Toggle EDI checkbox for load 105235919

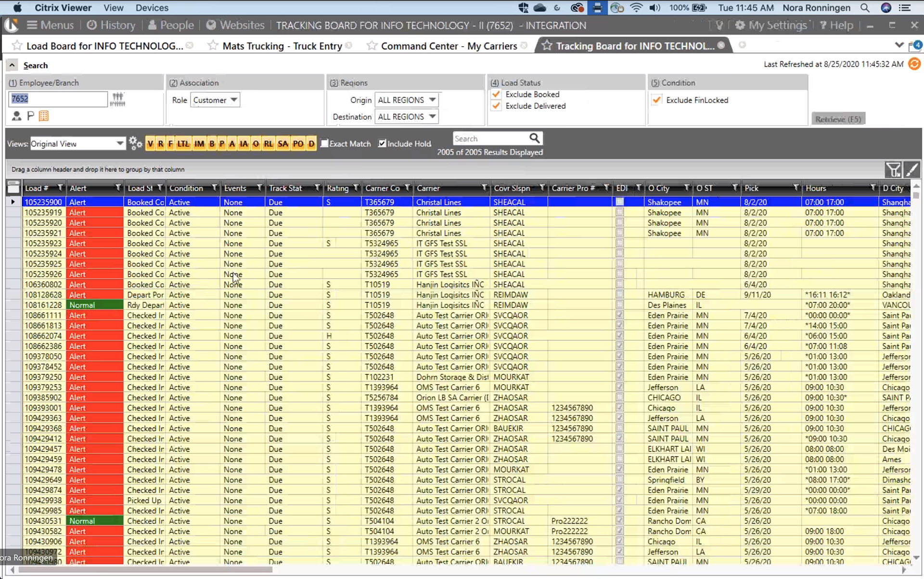click(x=620, y=212)
